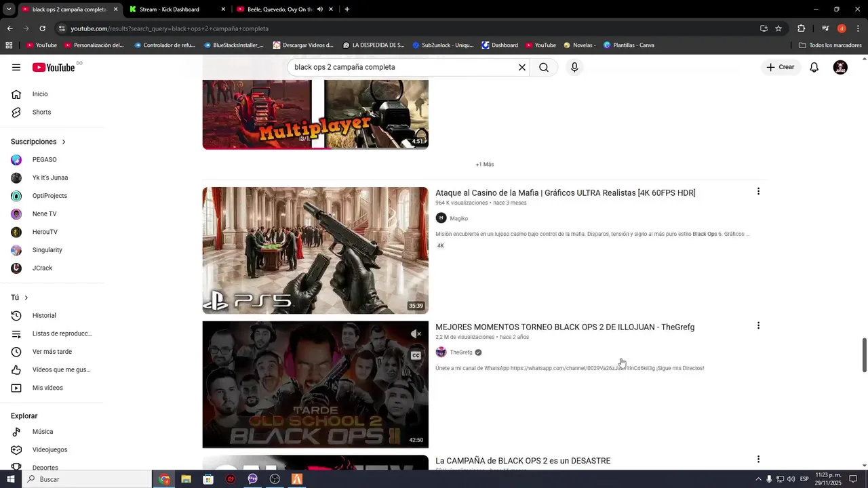Open the notifications bell
The height and width of the screenshot is (488, 868).
pos(814,67)
